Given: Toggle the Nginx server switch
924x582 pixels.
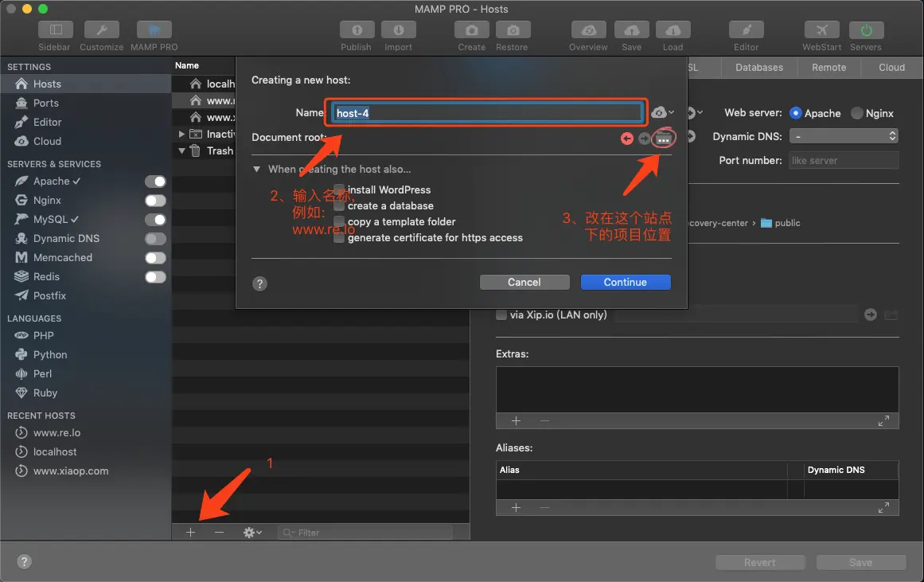Looking at the screenshot, I should click(155, 201).
